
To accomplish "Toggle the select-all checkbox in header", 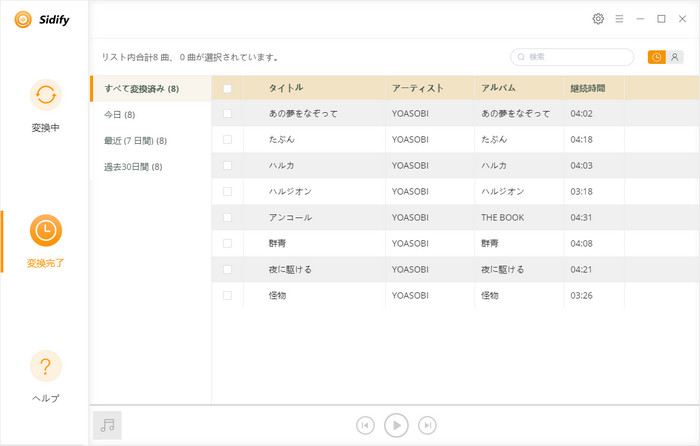I will (x=227, y=88).
